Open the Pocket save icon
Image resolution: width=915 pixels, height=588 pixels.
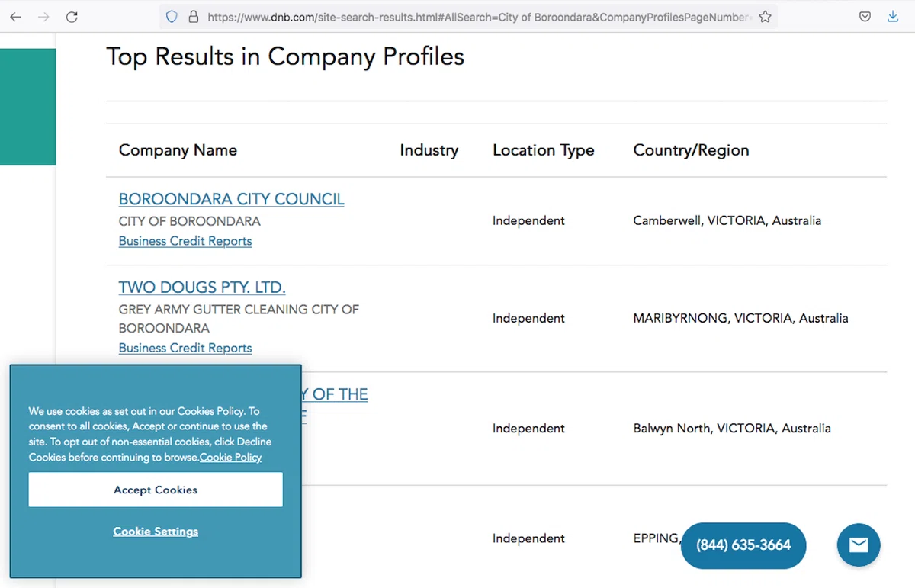[x=865, y=17]
